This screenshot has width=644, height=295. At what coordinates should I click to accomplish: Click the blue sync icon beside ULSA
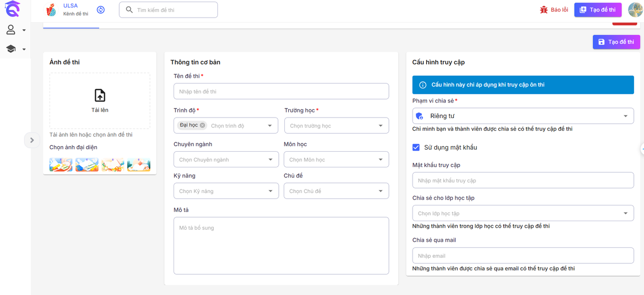101,10
